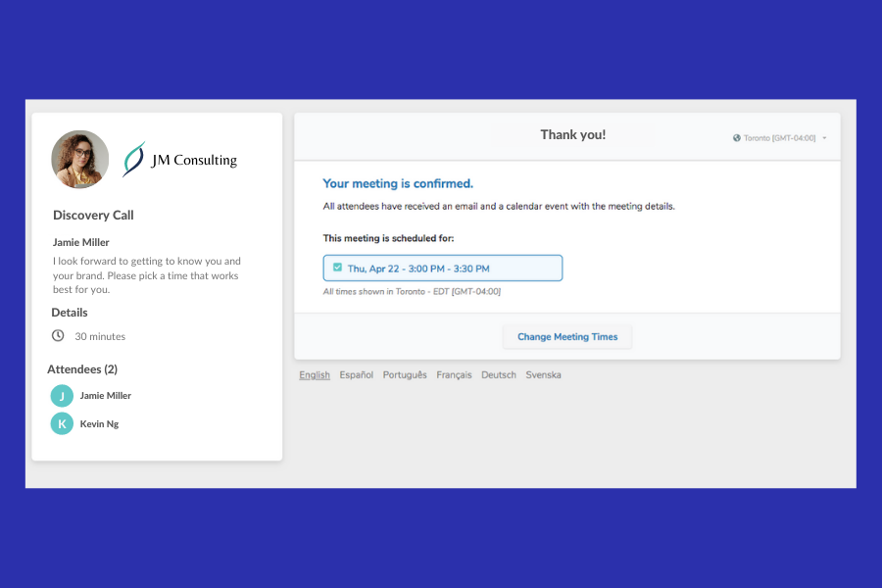Click the clock icon beside 30 minutes

tap(58, 336)
